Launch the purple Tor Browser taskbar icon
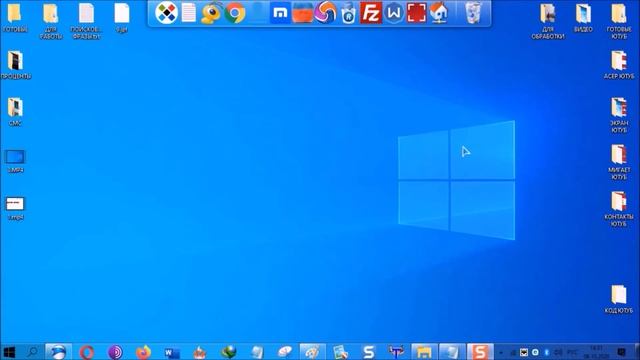Screen dimensions: 640x360 (115, 352)
